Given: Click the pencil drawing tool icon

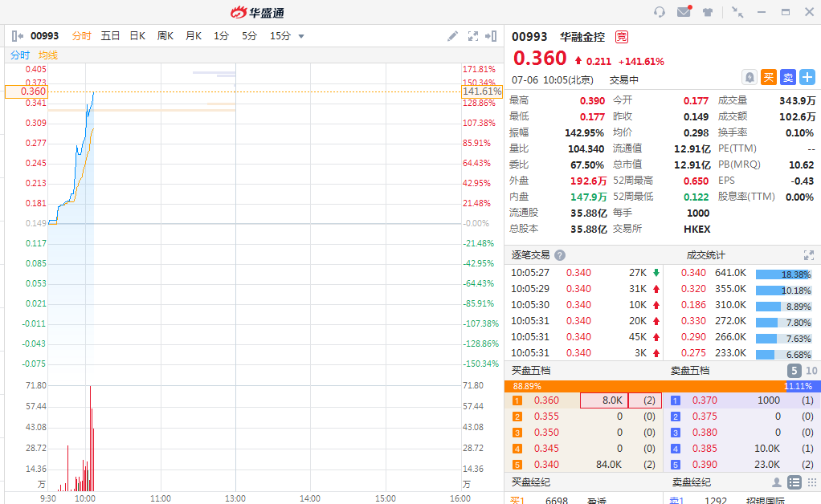Looking at the screenshot, I should [x=453, y=36].
